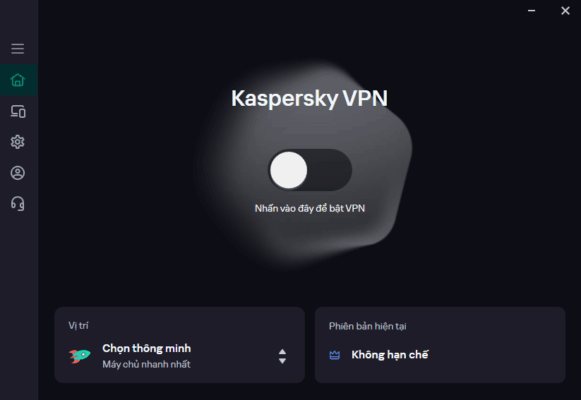This screenshot has height=400, width=581.
Task: Minimize the Kaspersky VPN window
Action: pos(532,11)
